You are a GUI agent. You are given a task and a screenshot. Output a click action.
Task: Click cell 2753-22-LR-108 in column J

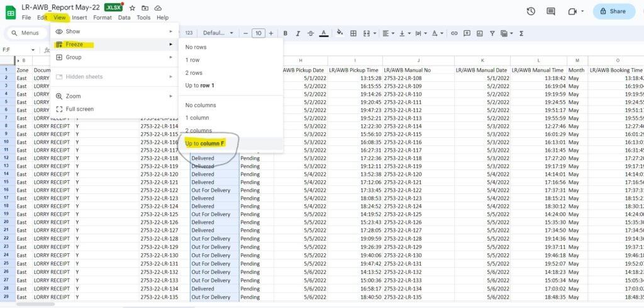pyautogui.click(x=418, y=78)
